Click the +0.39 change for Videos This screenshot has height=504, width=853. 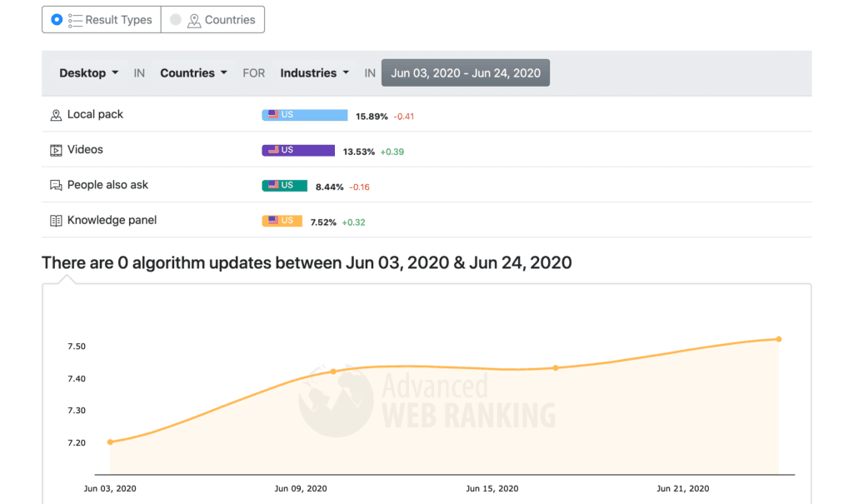coord(392,152)
